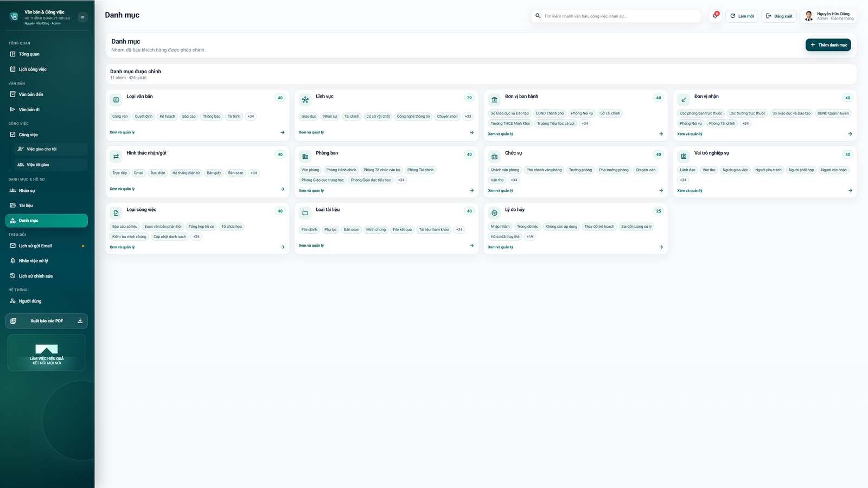Click the Thêm danh mục button
Viewport: 868px width, 488px height.
(828, 45)
